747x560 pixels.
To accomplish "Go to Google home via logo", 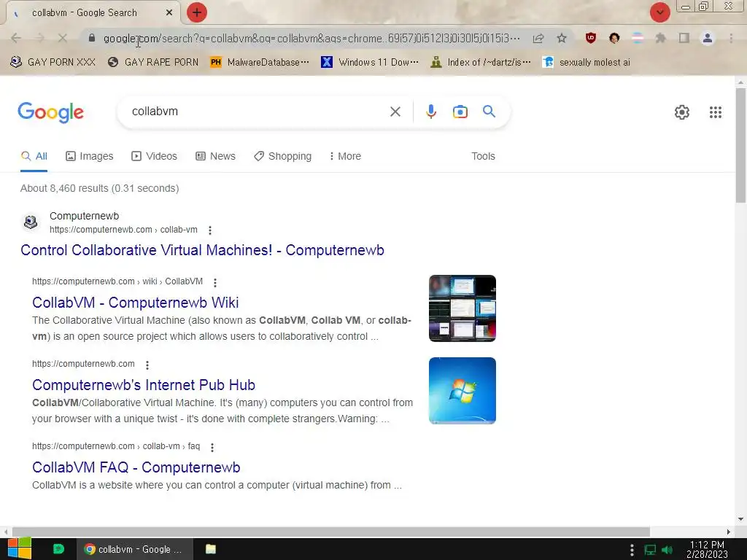I will 50,112.
